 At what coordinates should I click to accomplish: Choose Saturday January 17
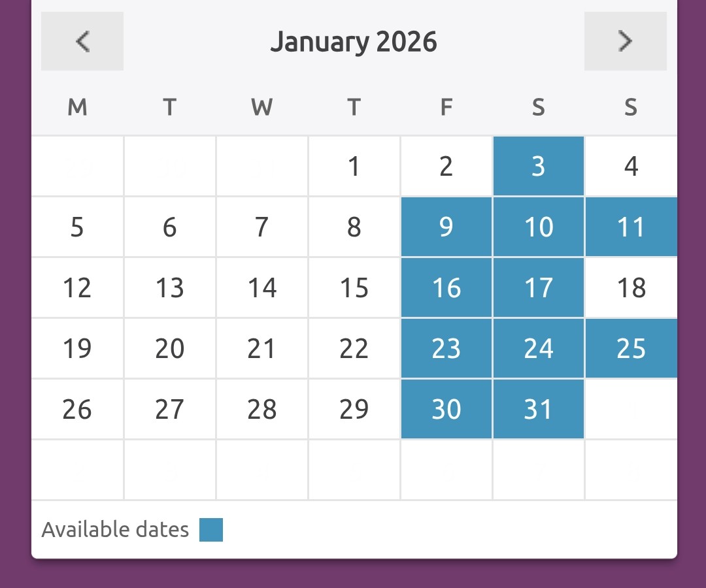pyautogui.click(x=538, y=288)
